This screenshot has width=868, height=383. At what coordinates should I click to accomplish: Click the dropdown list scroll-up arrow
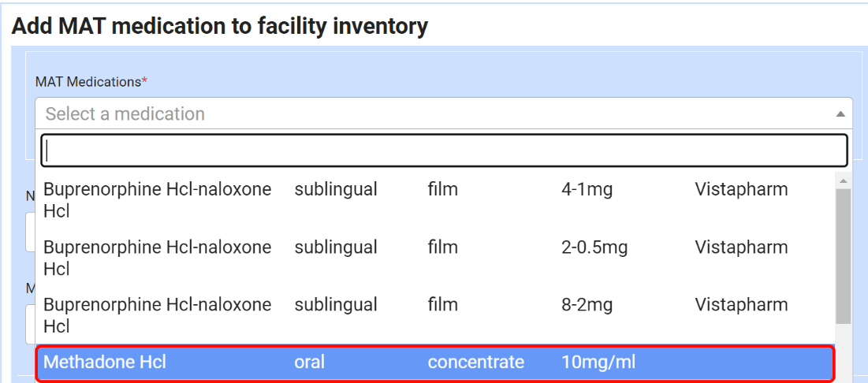point(843,181)
